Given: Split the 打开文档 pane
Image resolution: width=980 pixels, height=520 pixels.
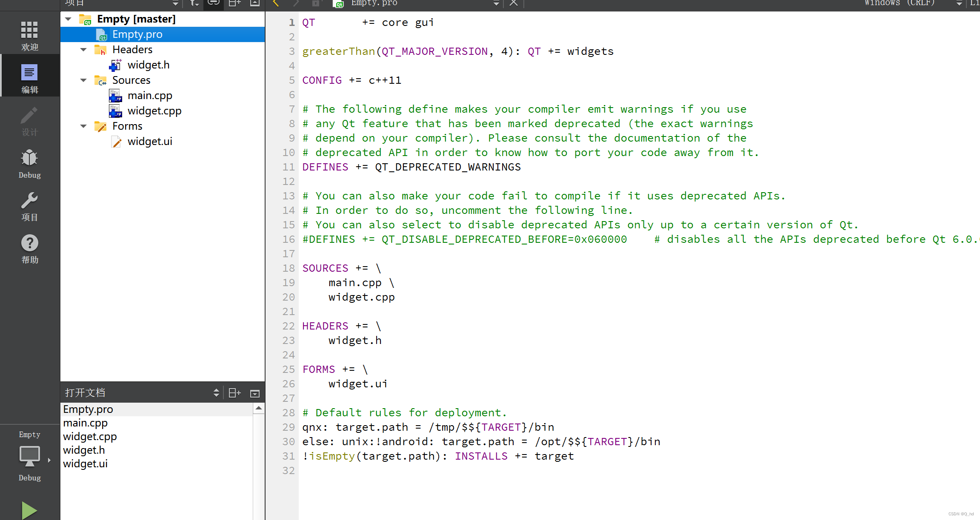Looking at the screenshot, I should click(x=234, y=393).
